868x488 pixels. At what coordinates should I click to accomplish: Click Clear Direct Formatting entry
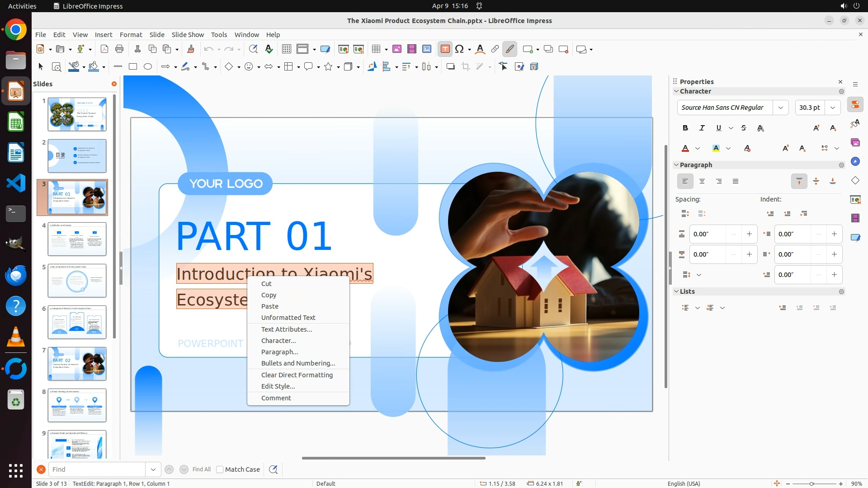pyautogui.click(x=297, y=375)
